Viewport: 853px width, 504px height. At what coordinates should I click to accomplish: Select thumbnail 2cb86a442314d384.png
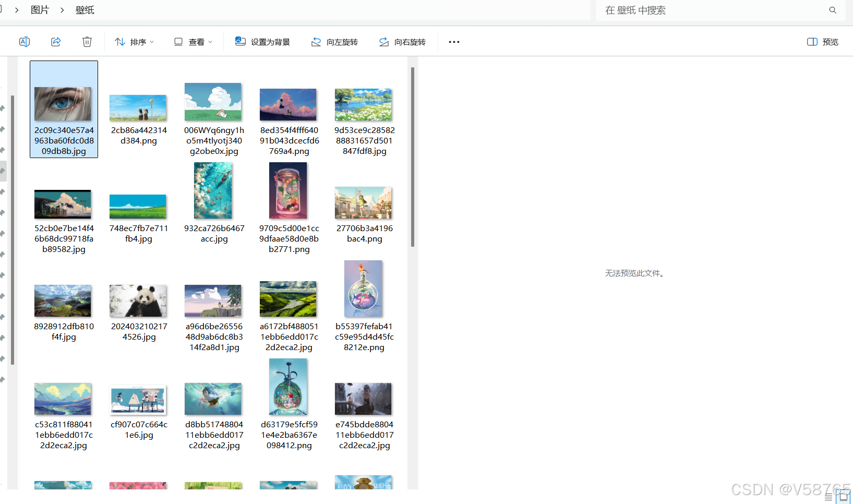[138, 107]
